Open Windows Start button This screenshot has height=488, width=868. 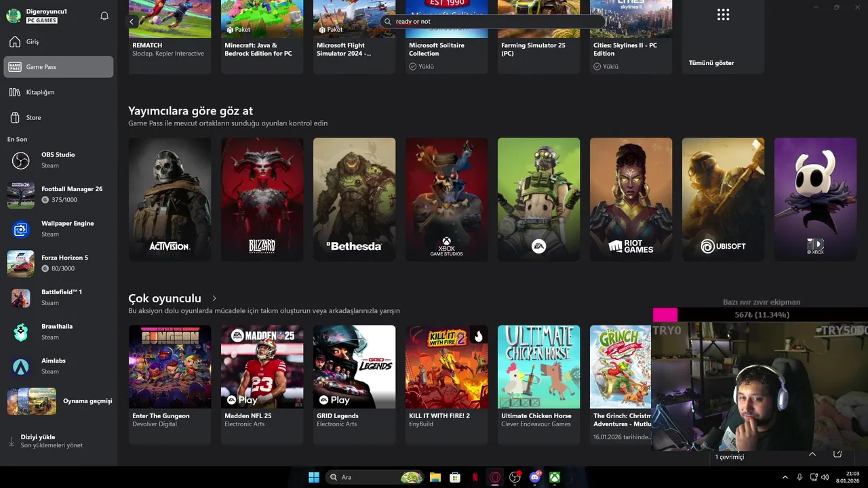tap(314, 477)
